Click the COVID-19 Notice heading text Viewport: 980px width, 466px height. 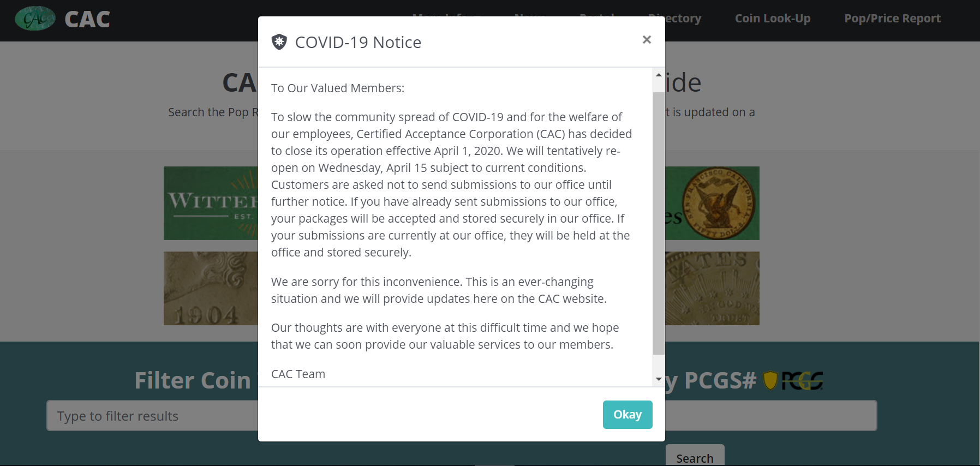click(358, 43)
